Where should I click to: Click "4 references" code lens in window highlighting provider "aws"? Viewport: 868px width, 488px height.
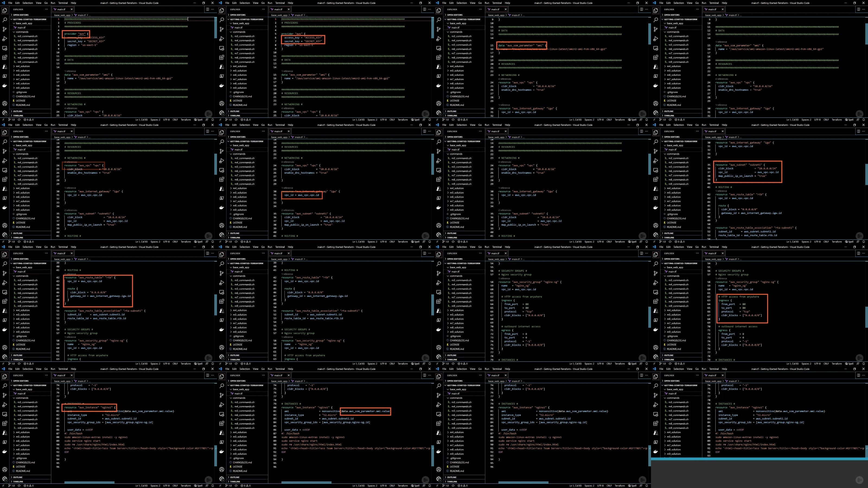pos(71,108)
